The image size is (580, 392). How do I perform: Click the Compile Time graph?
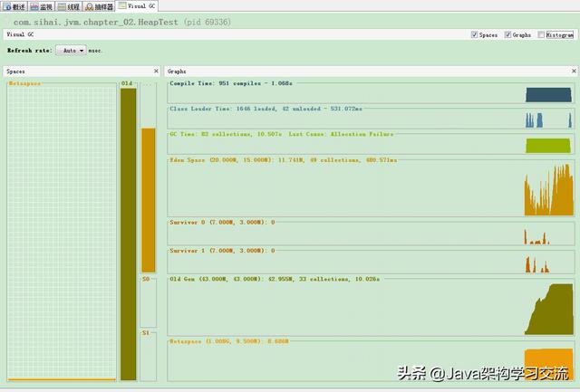371,94
